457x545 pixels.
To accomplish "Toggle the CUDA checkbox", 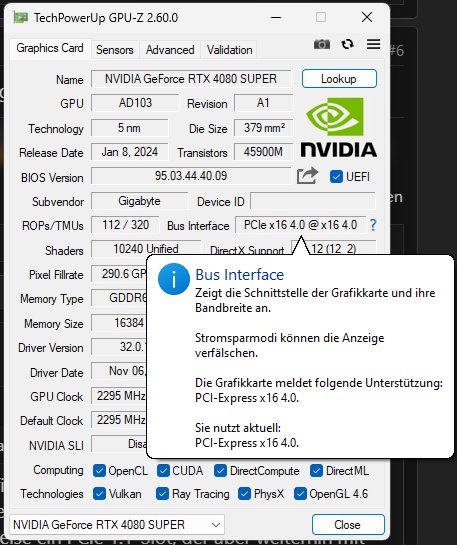I will pos(163,471).
